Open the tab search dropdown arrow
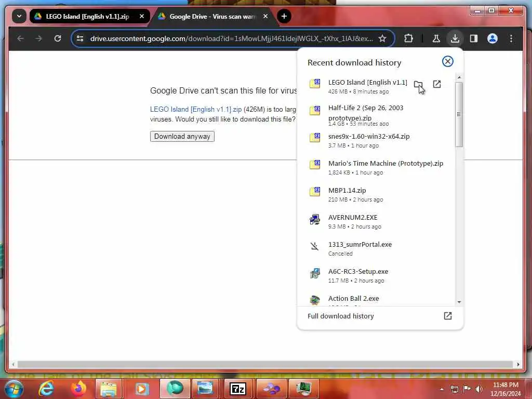The height and width of the screenshot is (399, 532). pyautogui.click(x=19, y=16)
